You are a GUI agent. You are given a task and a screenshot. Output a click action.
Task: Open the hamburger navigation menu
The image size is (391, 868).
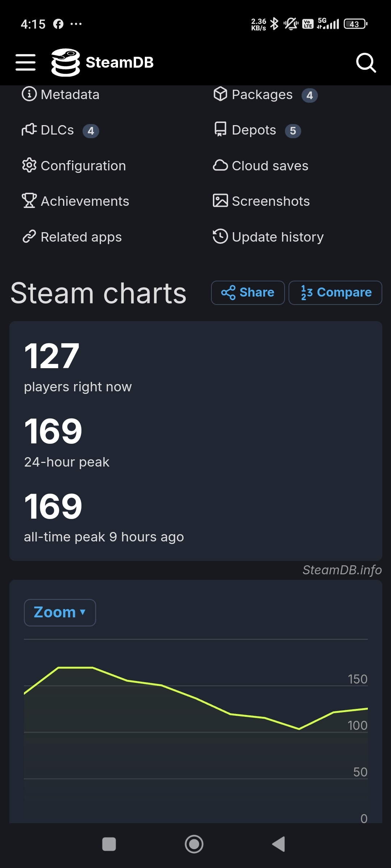pyautogui.click(x=25, y=63)
